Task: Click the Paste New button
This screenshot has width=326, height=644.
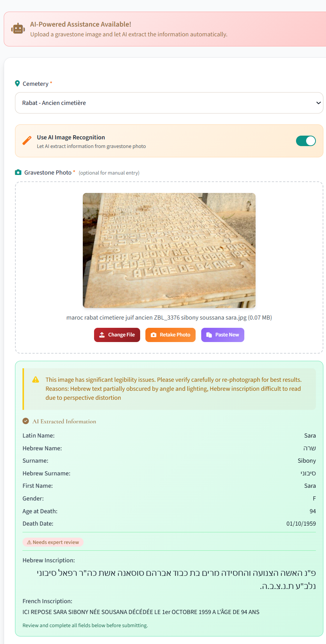Action: click(223, 335)
